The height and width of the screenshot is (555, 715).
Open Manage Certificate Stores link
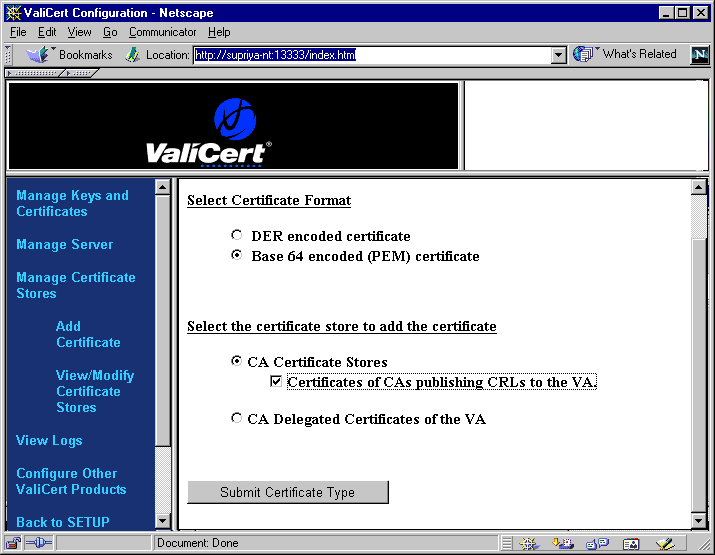(76, 285)
